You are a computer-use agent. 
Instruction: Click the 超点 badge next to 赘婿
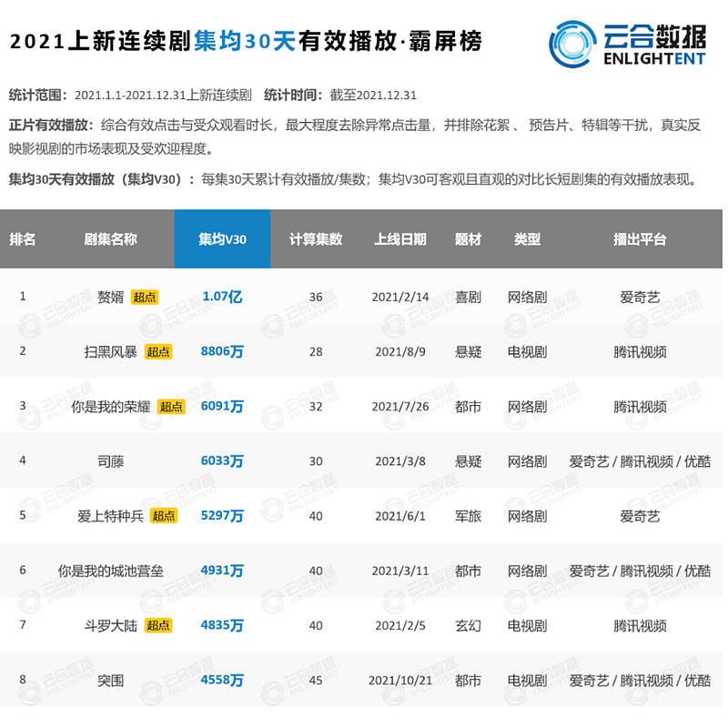click(x=145, y=298)
